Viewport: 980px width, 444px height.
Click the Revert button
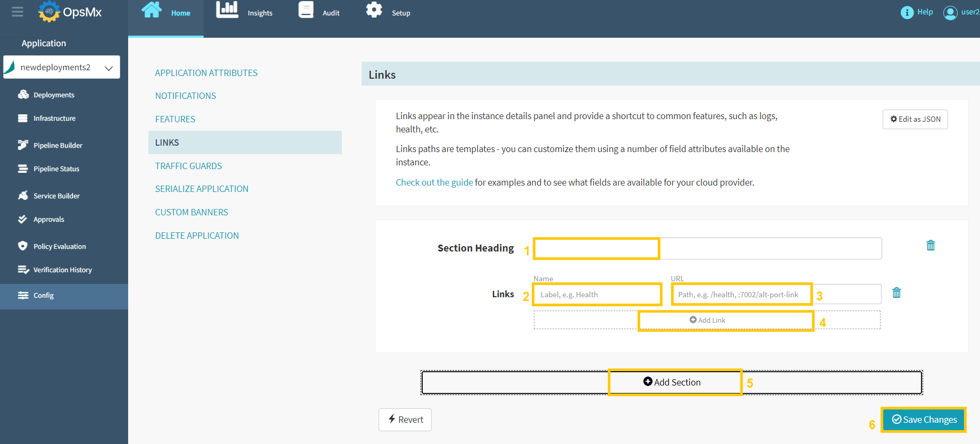point(405,420)
